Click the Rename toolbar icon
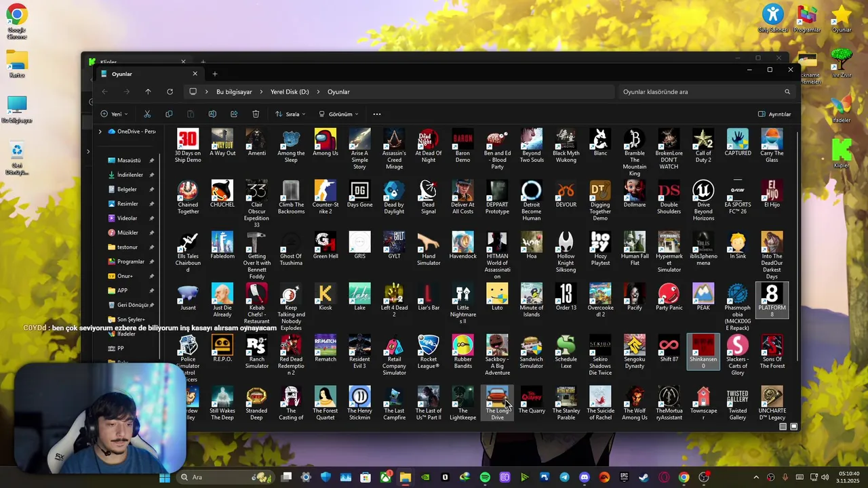The image size is (868, 488). point(212,114)
